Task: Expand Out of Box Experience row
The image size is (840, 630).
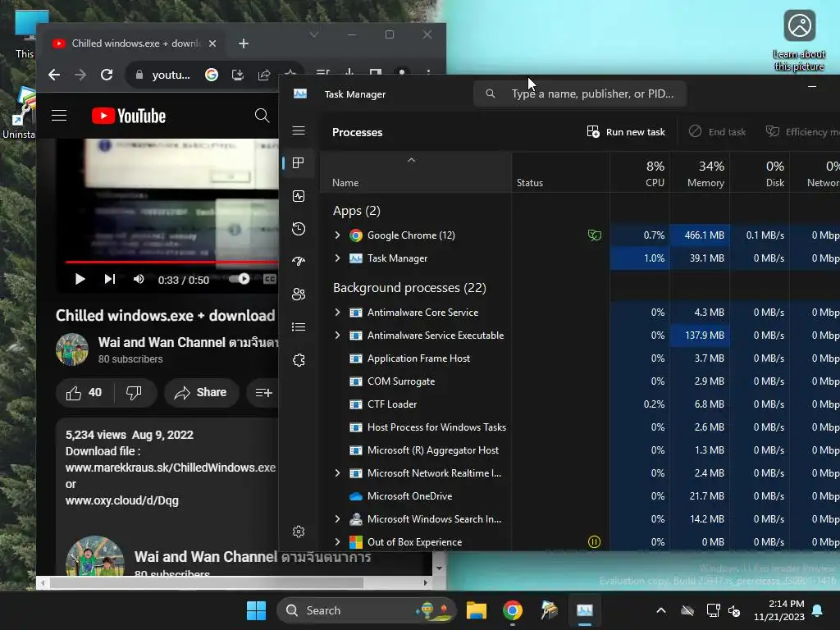Action: click(x=337, y=541)
